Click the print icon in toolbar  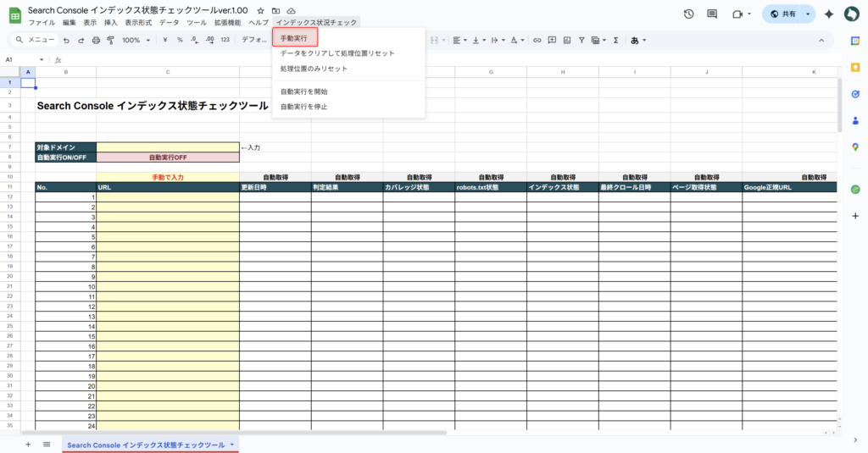(96, 40)
